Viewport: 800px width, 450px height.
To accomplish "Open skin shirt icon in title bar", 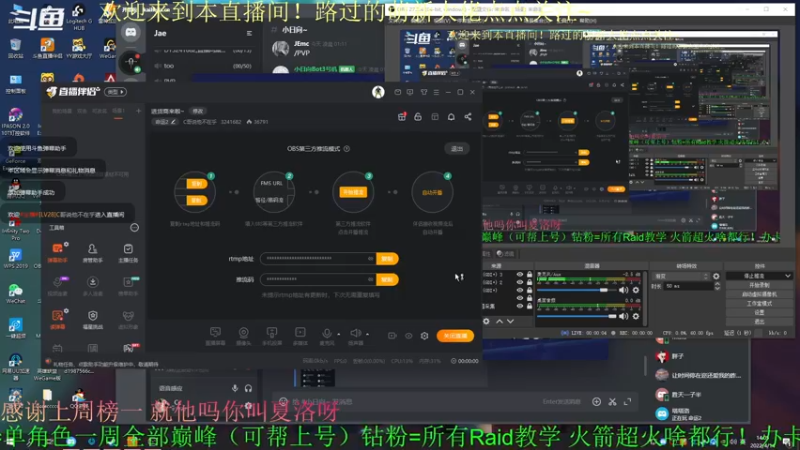I will [x=424, y=92].
